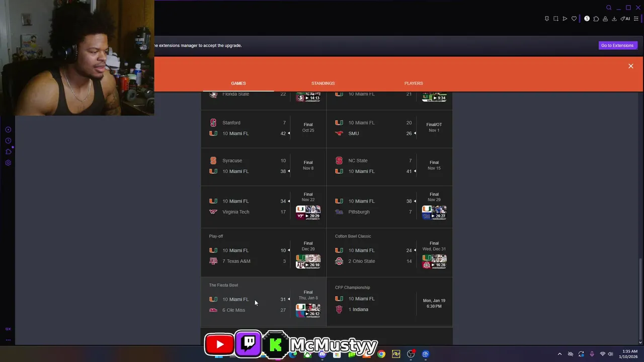Click the GX logo in the sidebar

coord(8,329)
